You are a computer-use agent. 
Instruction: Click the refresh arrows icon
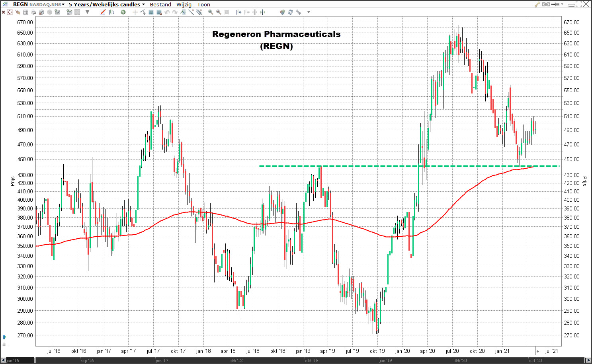tap(290, 12)
